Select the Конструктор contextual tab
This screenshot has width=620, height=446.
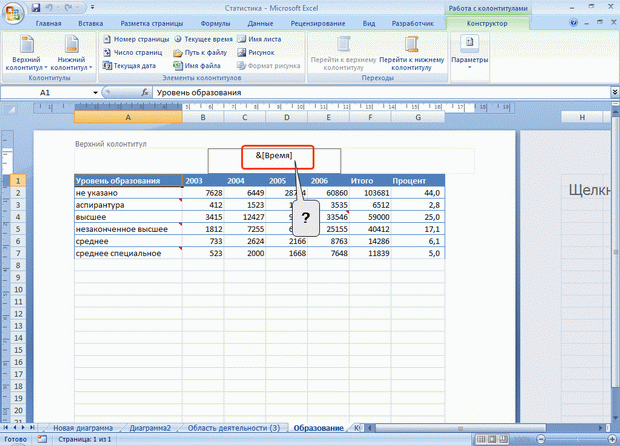coord(487,24)
